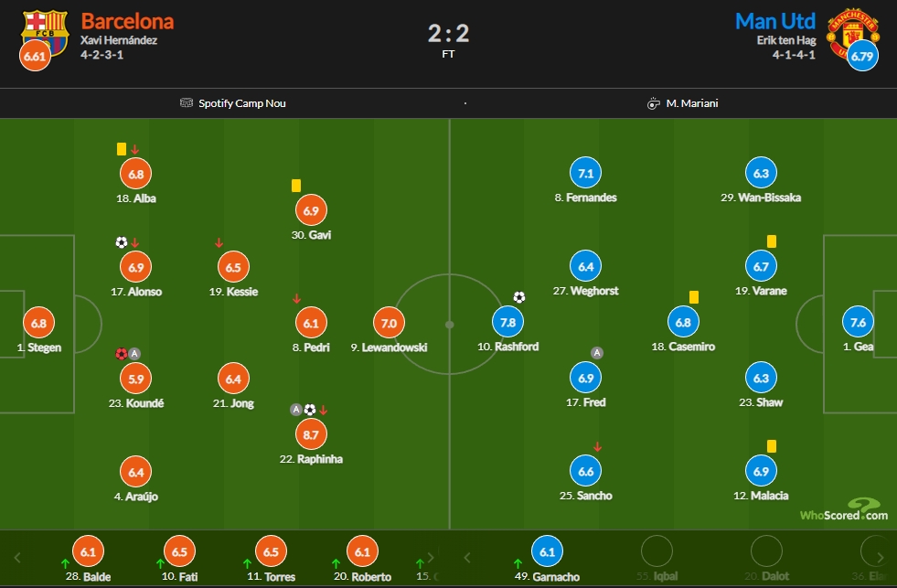
Task: Click the yellow card above Casemiro
Action: 694,297
